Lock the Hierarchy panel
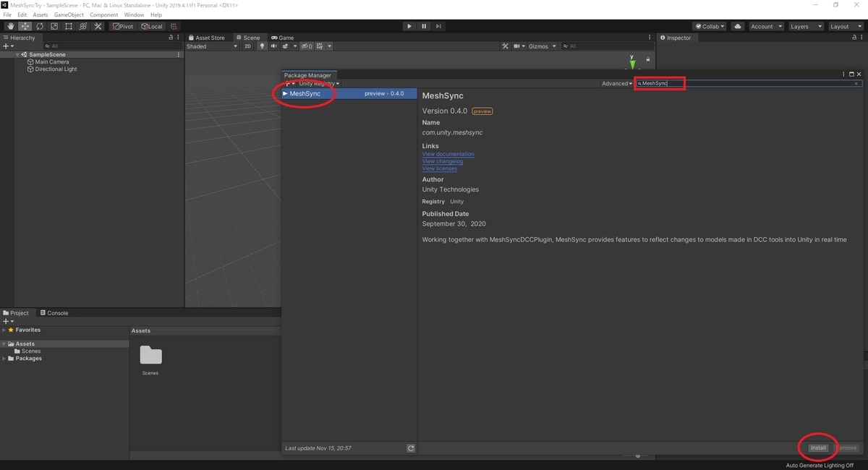The image size is (868, 470). (x=171, y=38)
